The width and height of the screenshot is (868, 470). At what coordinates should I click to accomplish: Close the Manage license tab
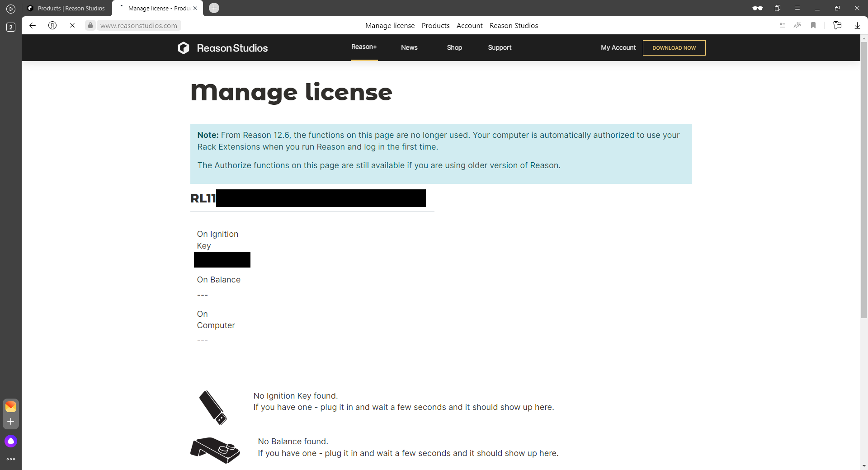point(195,8)
